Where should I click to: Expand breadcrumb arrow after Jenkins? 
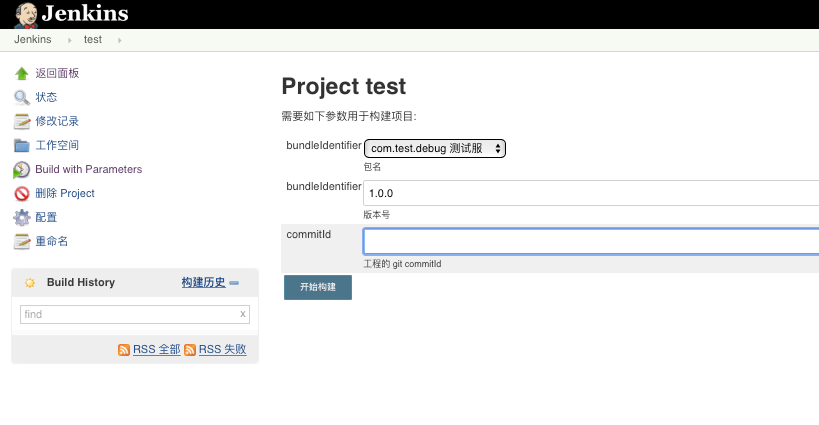coord(69,40)
